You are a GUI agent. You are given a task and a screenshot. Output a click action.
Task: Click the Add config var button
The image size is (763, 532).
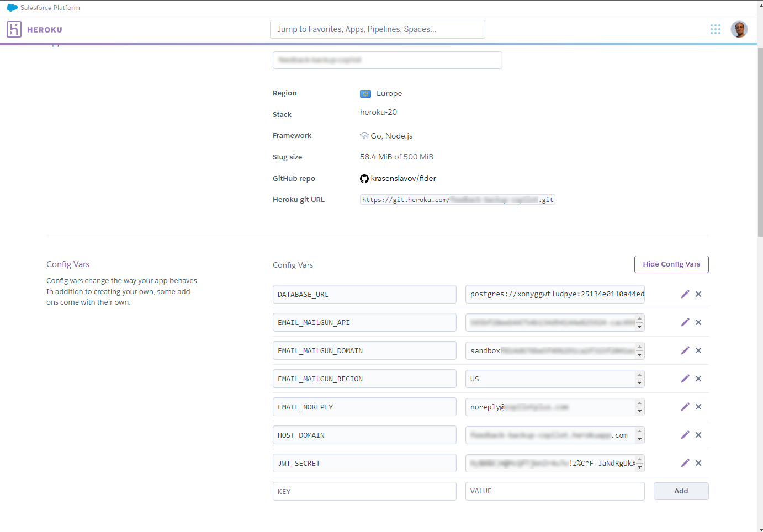681,491
